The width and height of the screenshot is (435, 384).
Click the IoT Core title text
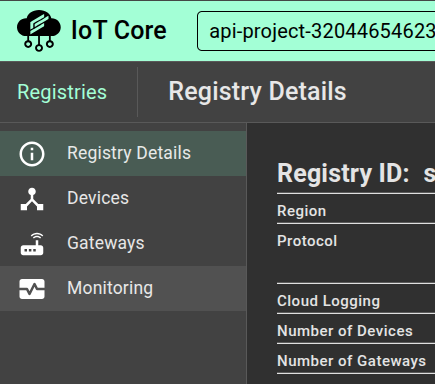coord(119,30)
